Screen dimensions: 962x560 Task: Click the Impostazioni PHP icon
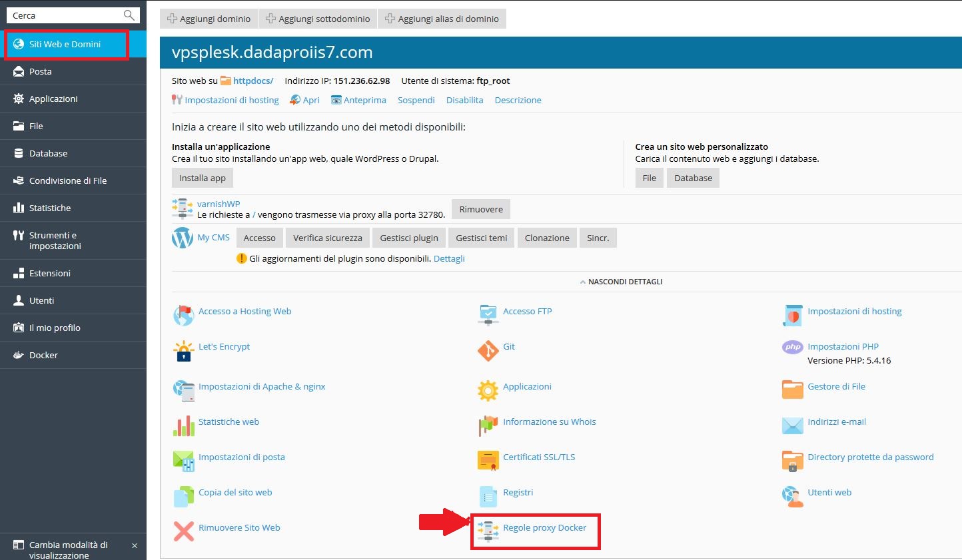793,347
